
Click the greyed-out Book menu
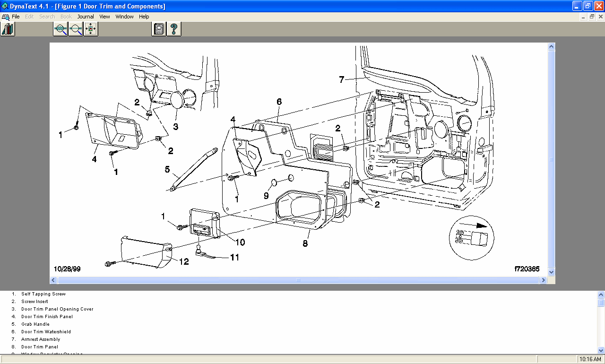click(66, 17)
